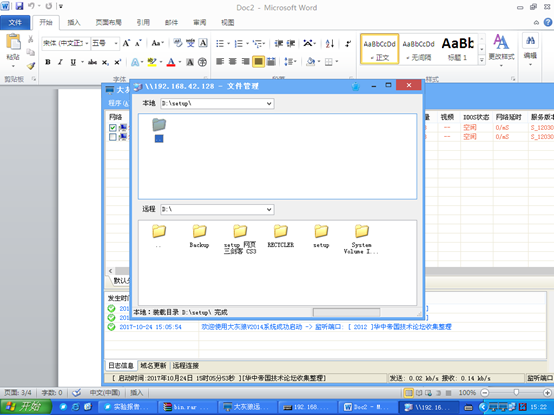Open the Backup folder in remote pane
Screen dimensions: 554x415
click(199, 236)
